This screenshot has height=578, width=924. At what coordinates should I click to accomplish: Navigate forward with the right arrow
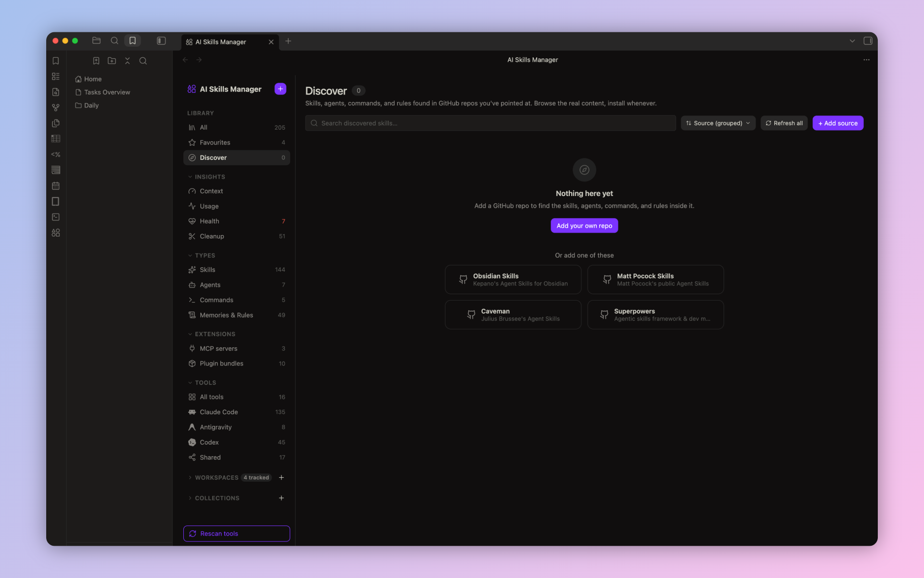[x=199, y=60]
